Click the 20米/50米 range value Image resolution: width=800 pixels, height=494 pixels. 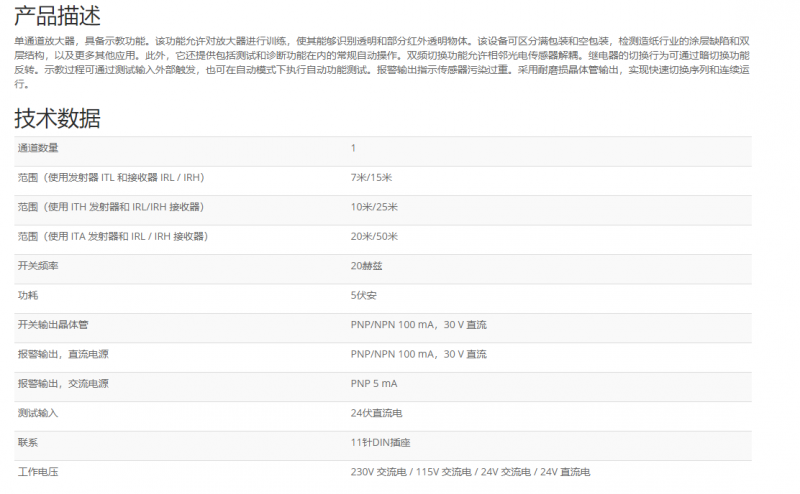374,237
